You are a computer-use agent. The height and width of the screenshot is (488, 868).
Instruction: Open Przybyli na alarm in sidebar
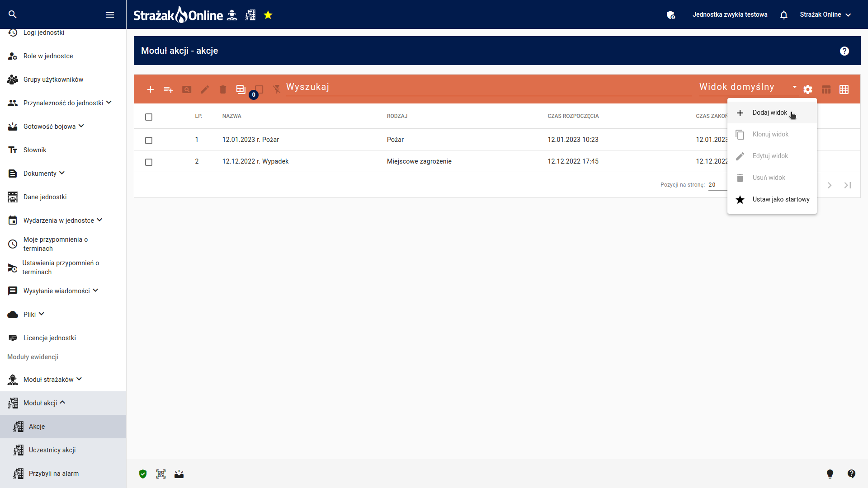tap(63, 474)
